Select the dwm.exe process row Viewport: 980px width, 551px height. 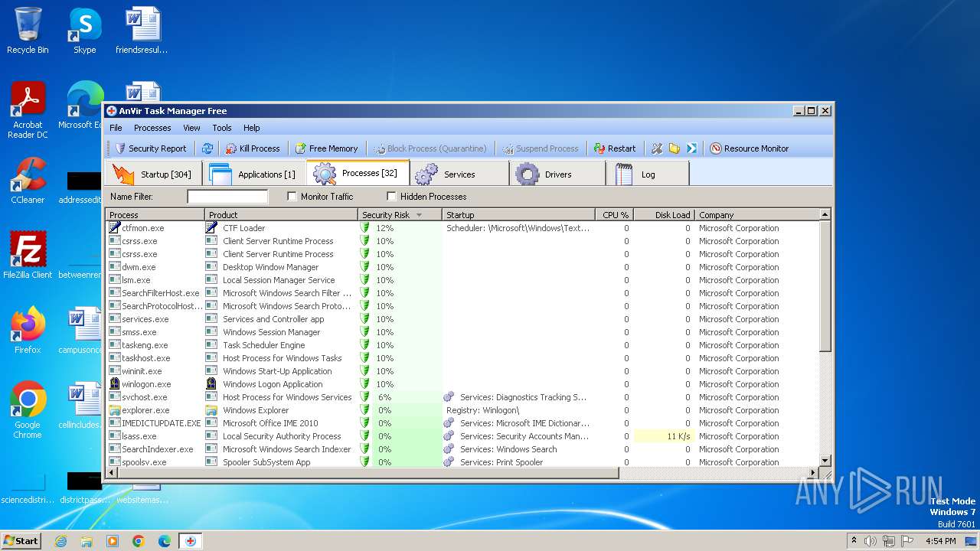point(462,267)
